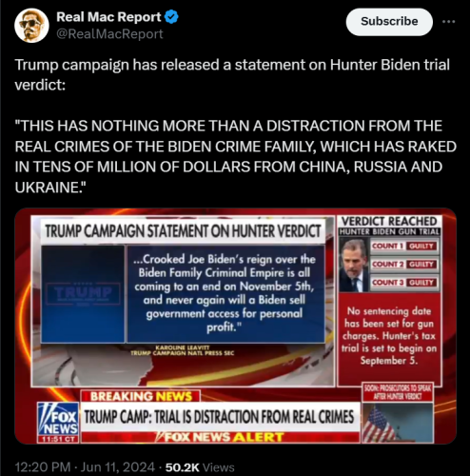Open the 12:20 PM Jun 11, 2024 timestamp
The height and width of the screenshot is (476, 470).
(85, 467)
